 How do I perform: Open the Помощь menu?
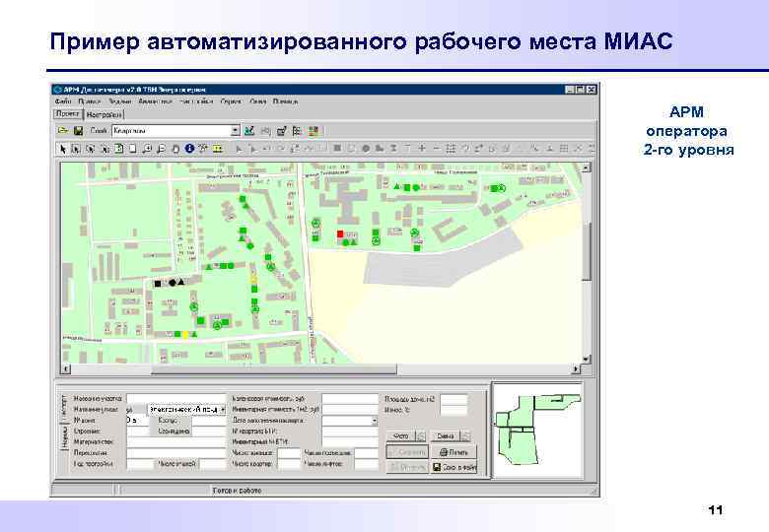tap(286, 101)
